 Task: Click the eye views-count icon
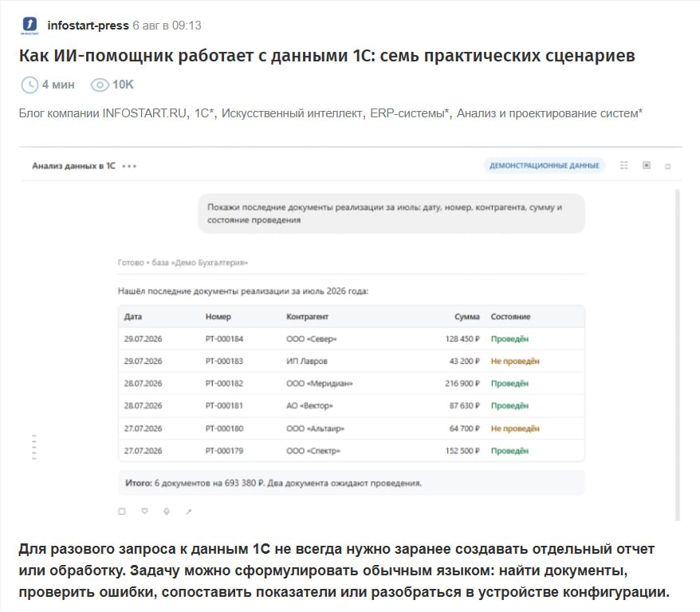pos(100,85)
